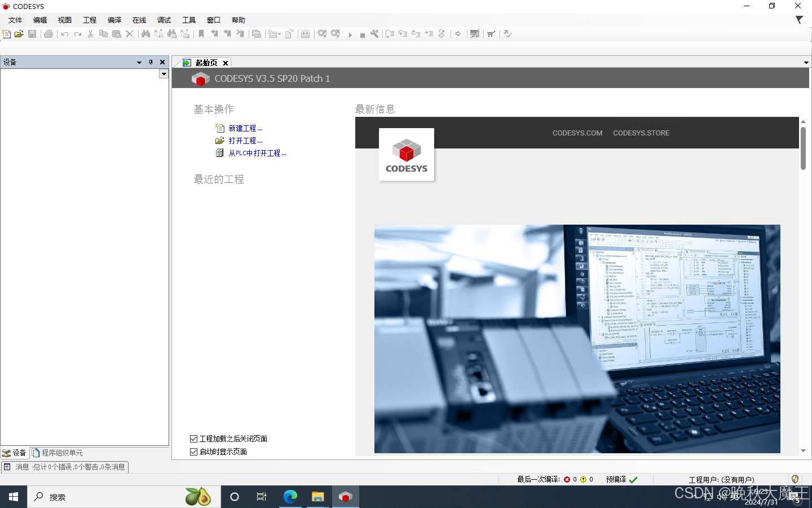The height and width of the screenshot is (508, 812).
Task: Toggle '启动时显示页面' checkbox
Action: (193, 452)
